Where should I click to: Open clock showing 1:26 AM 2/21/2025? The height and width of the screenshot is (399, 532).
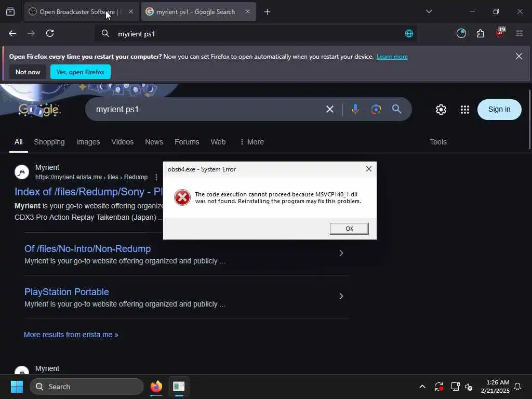495,387
